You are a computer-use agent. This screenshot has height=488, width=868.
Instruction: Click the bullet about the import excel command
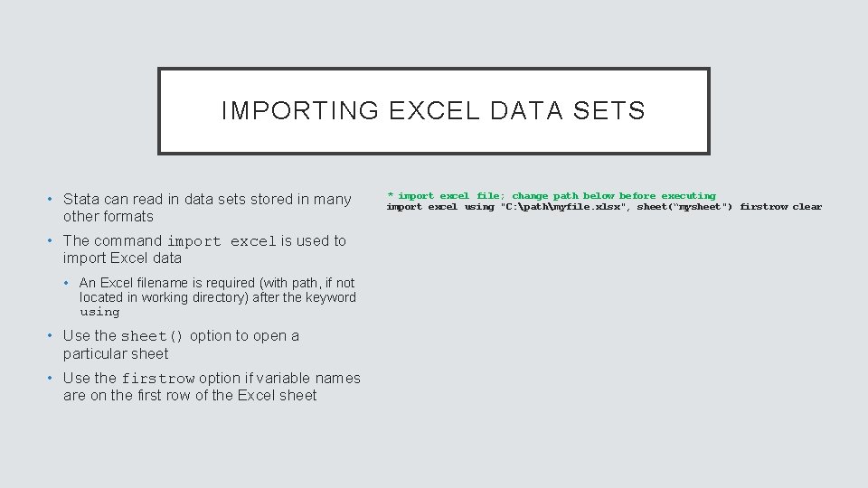(x=204, y=249)
